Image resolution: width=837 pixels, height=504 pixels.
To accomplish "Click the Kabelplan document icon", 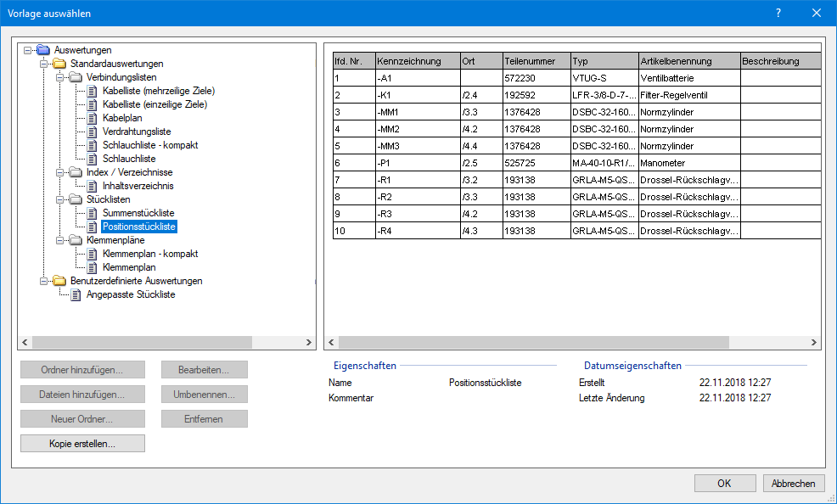I will (x=93, y=118).
